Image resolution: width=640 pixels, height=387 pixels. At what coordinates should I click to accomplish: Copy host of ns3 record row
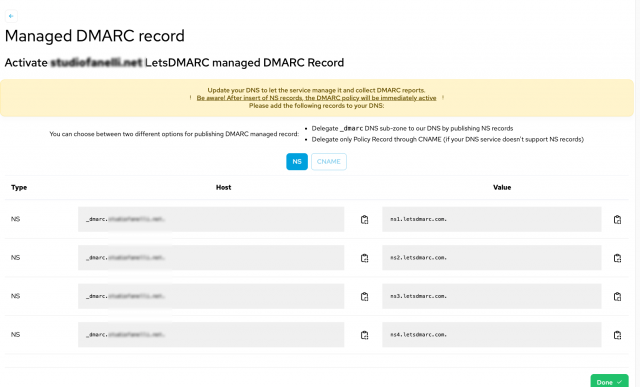(x=364, y=296)
